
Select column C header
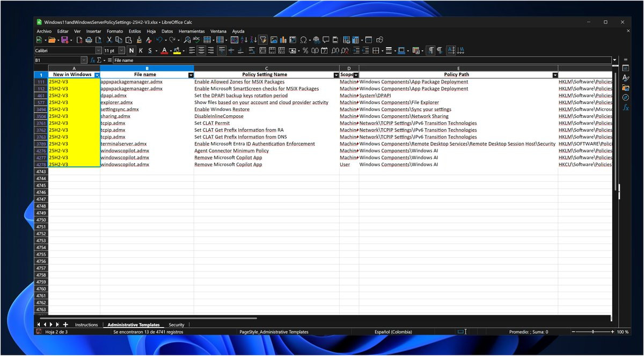click(x=267, y=68)
